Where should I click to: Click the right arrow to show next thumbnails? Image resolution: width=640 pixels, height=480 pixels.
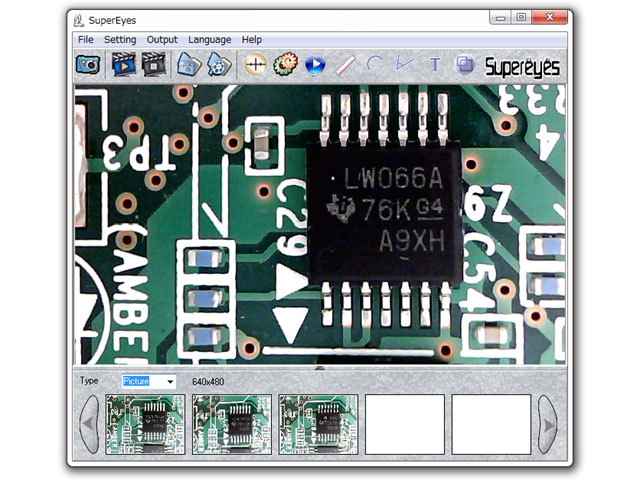(x=548, y=424)
